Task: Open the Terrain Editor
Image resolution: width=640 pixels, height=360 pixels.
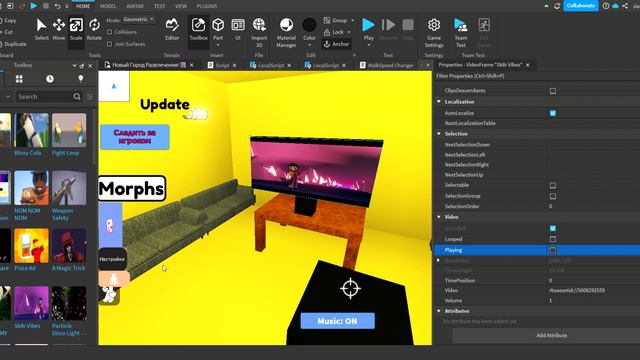Action: (x=172, y=29)
